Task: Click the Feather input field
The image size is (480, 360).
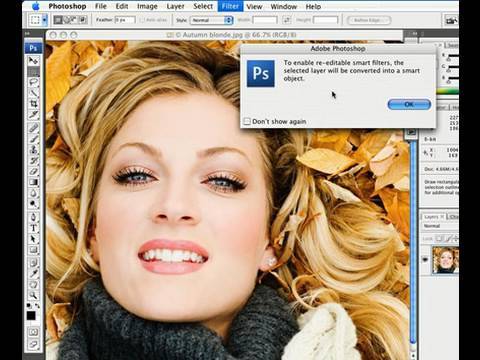Action: tap(125, 20)
